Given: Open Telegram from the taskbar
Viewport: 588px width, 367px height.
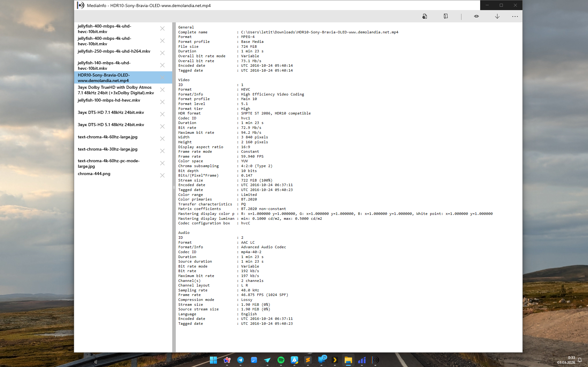Looking at the screenshot, I should (x=241, y=360).
